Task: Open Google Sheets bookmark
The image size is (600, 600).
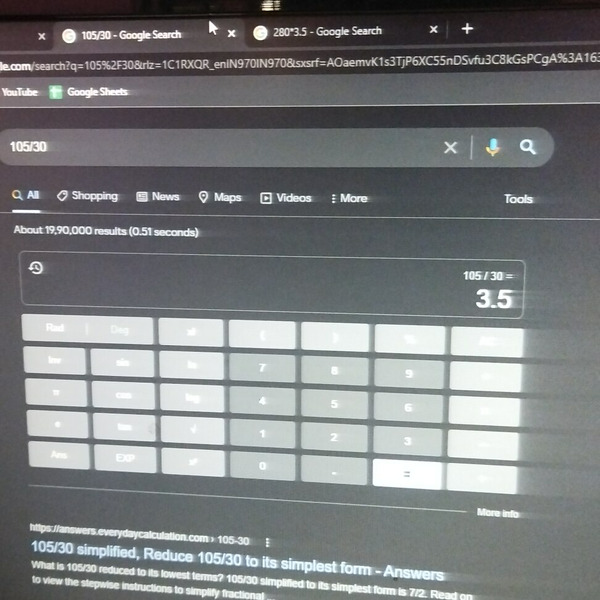Action: point(89,92)
